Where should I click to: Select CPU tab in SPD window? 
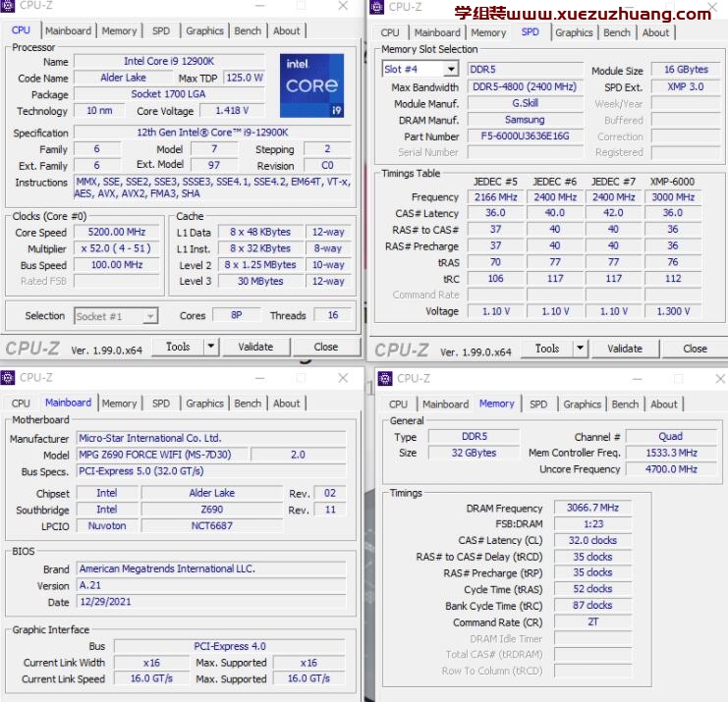click(x=390, y=33)
